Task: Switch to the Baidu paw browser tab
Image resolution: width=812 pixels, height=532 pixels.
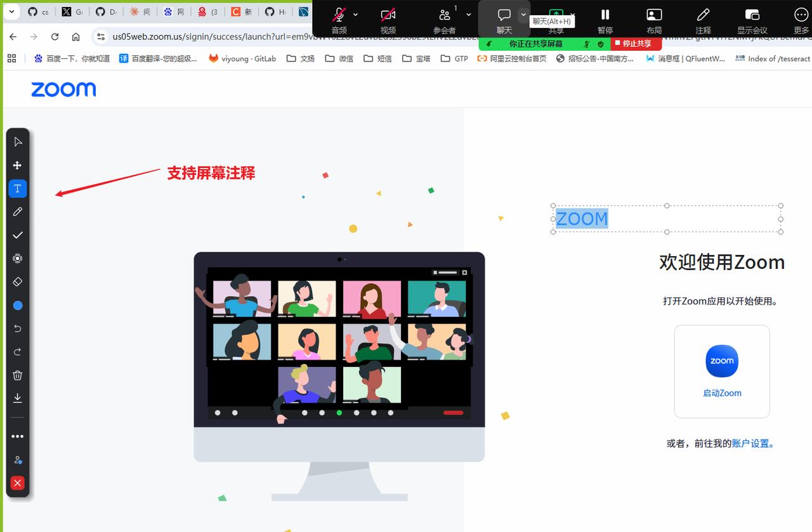Action: coord(174,11)
